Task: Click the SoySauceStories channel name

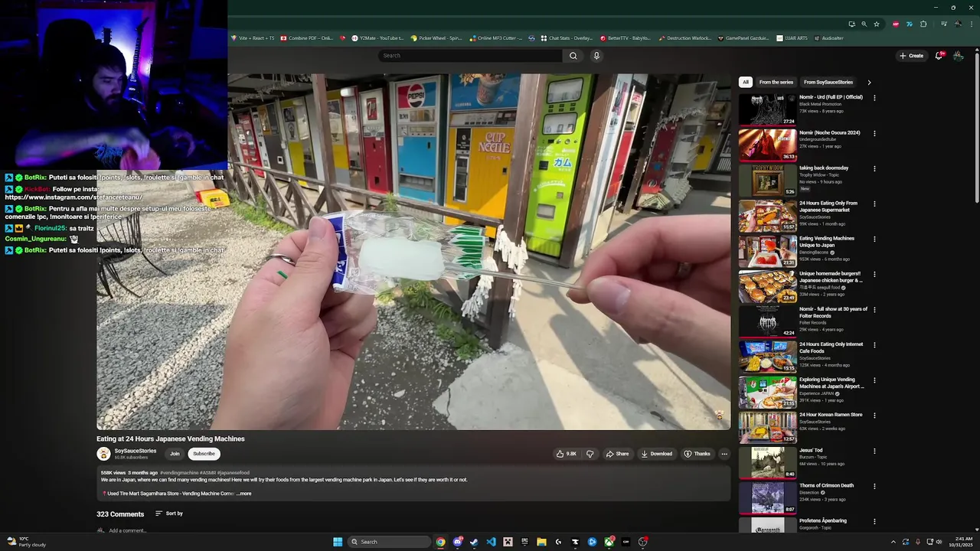Action: click(x=136, y=451)
